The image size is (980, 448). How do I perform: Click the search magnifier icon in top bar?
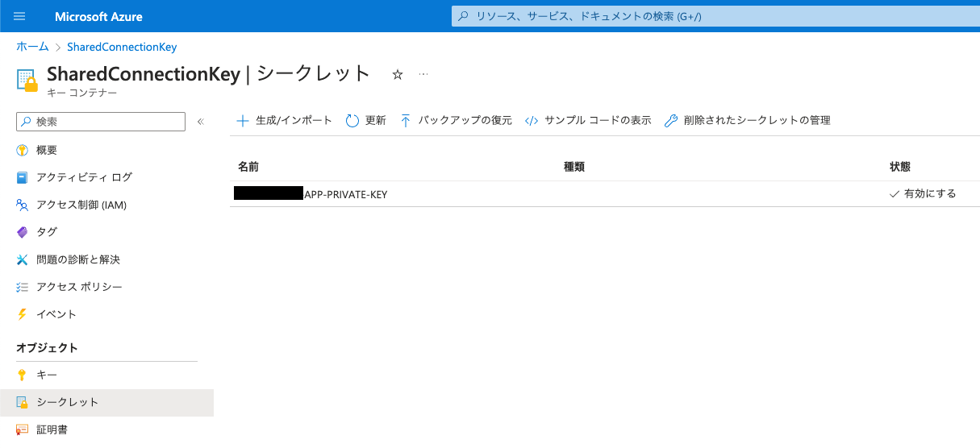[x=463, y=16]
